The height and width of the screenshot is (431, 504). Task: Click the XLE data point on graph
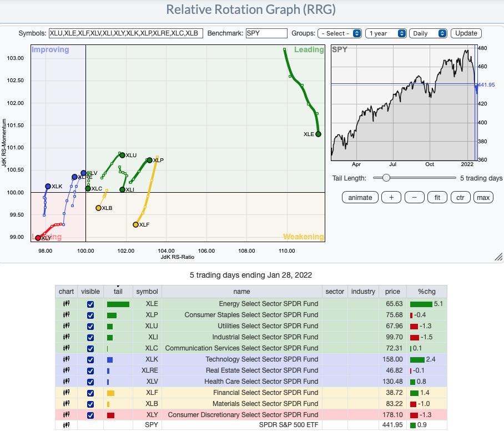point(318,134)
